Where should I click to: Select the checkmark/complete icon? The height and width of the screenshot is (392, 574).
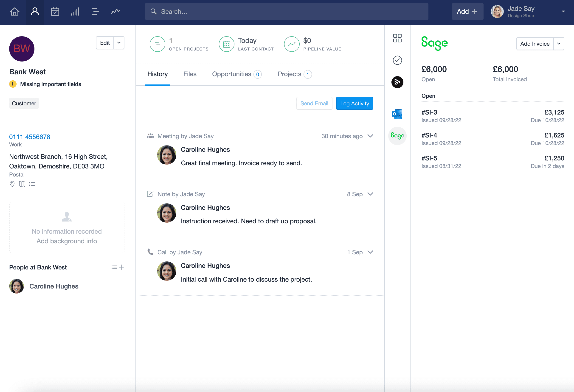pyautogui.click(x=397, y=61)
